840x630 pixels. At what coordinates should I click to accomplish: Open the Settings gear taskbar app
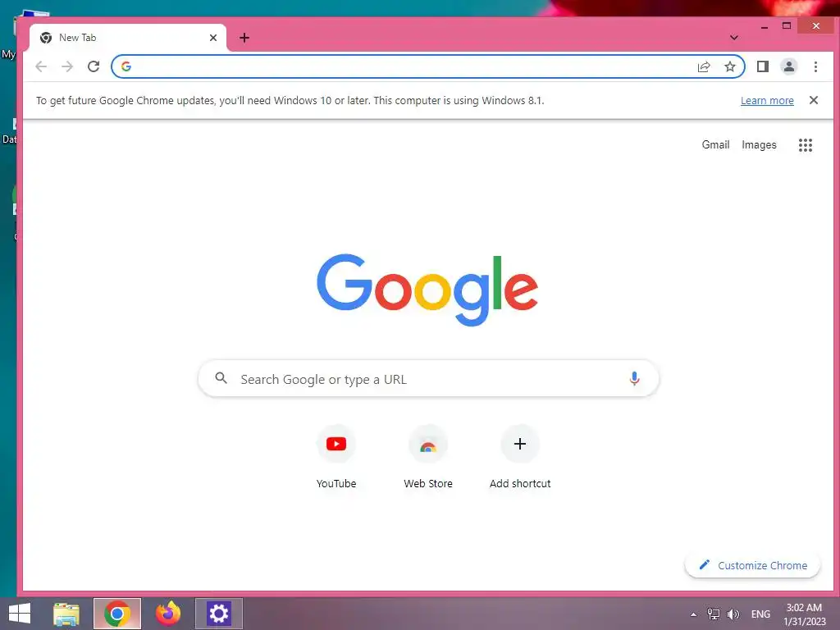point(218,614)
